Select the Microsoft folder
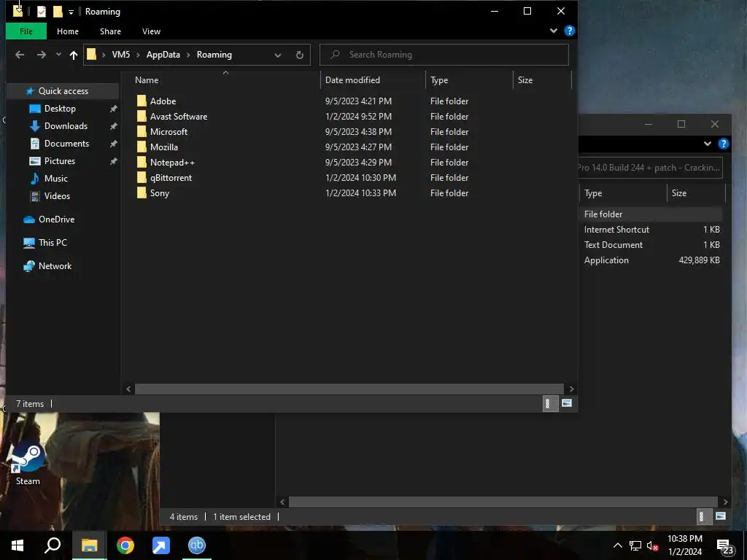The image size is (747, 560). 169,131
